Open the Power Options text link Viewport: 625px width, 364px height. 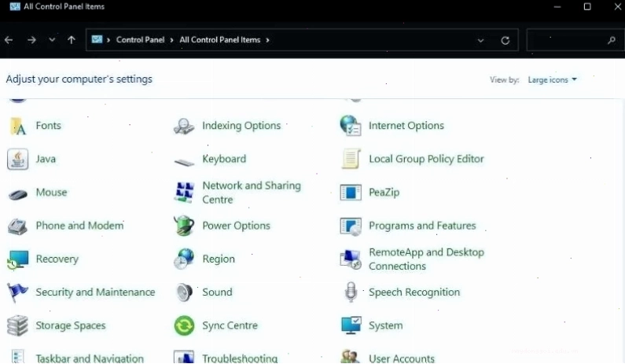[x=236, y=226]
